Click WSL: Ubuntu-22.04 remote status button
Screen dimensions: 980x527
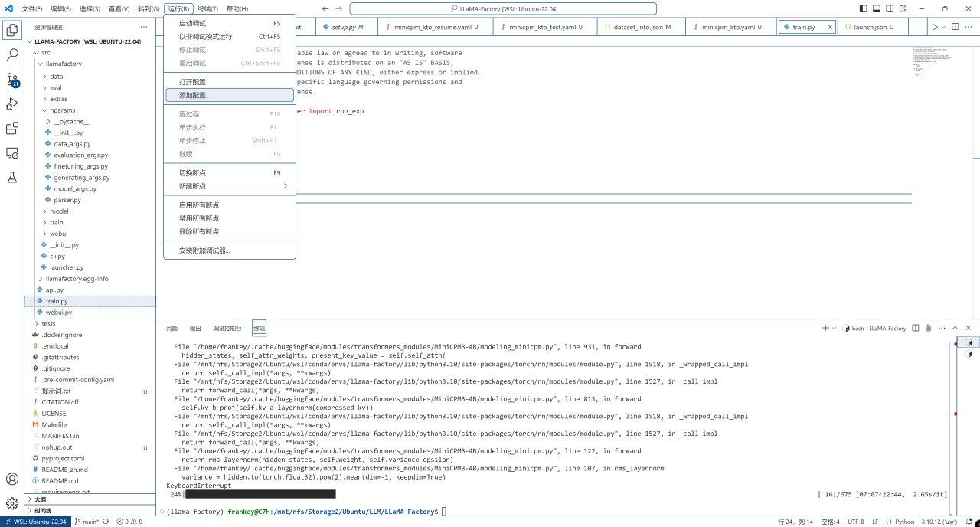[34, 521]
